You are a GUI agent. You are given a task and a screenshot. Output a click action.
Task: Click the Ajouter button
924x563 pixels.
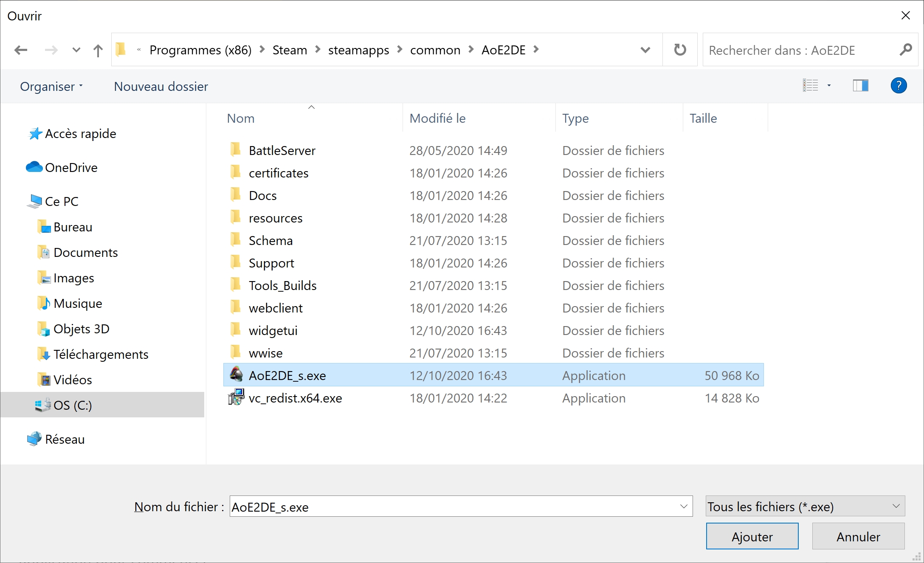[x=752, y=536]
